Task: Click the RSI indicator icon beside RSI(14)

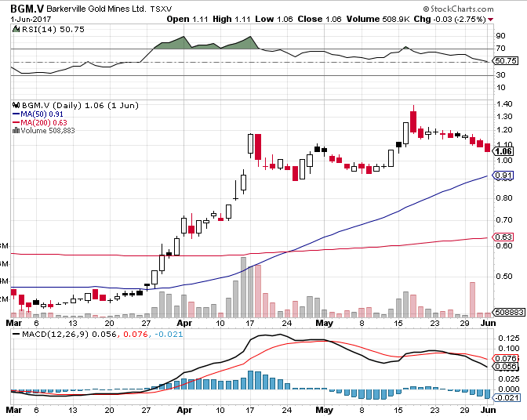Action: [x=16, y=29]
